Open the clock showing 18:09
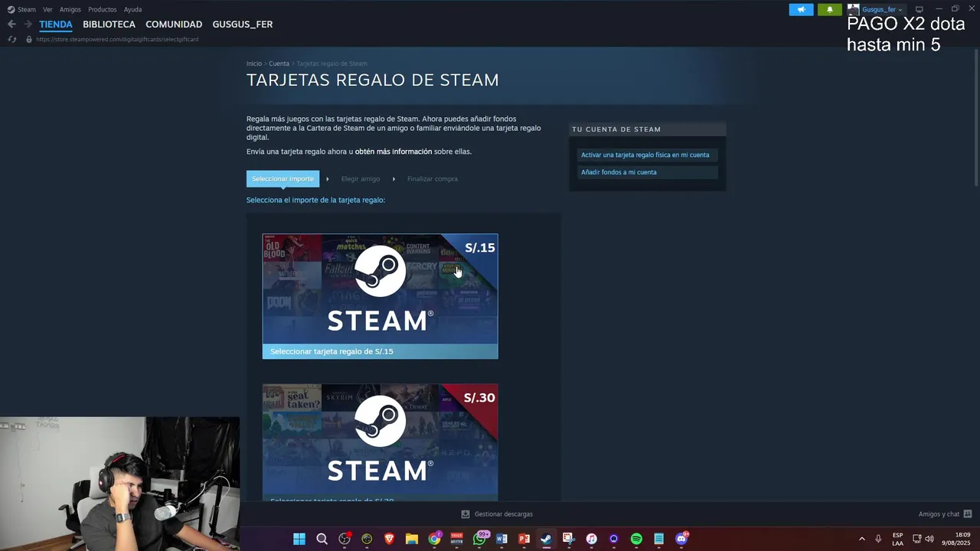 click(x=956, y=539)
